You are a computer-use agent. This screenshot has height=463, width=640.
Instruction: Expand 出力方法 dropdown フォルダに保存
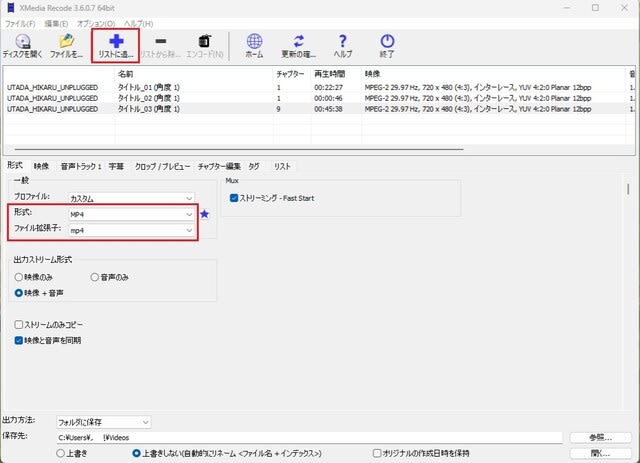(x=104, y=422)
